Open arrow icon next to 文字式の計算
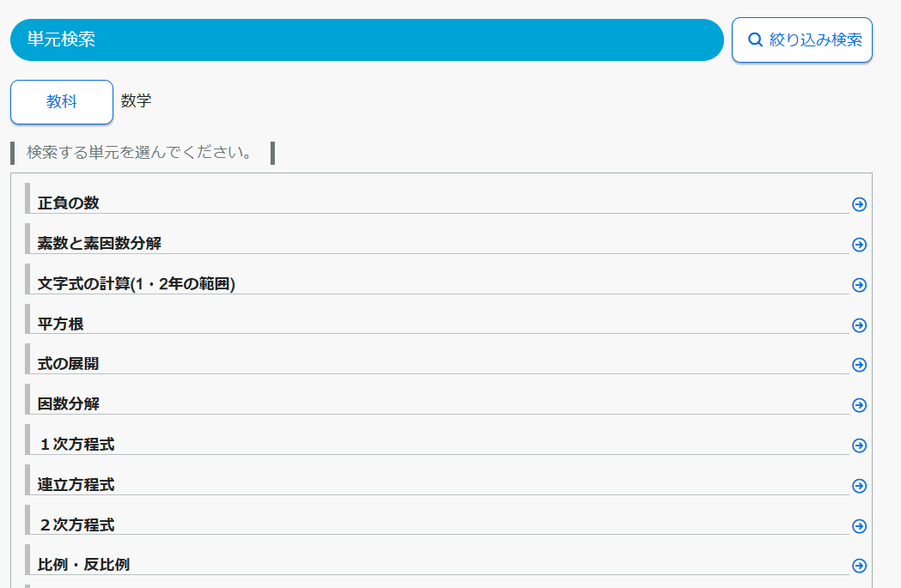Viewport: 901px width, 588px height. coord(859,285)
